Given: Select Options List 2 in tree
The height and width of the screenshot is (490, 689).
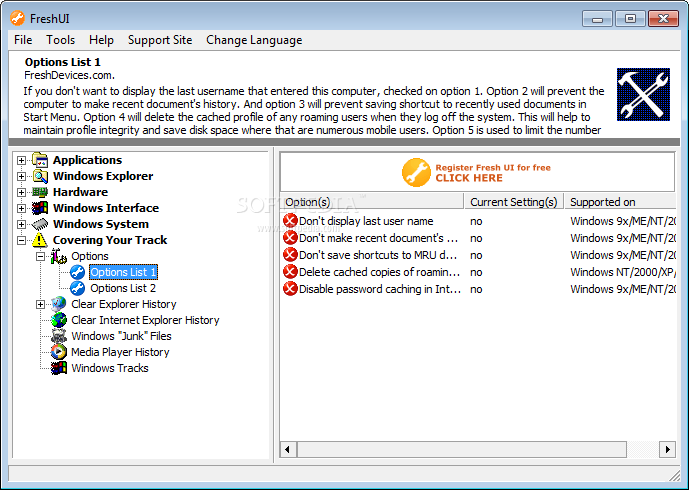Looking at the screenshot, I should pos(123,288).
